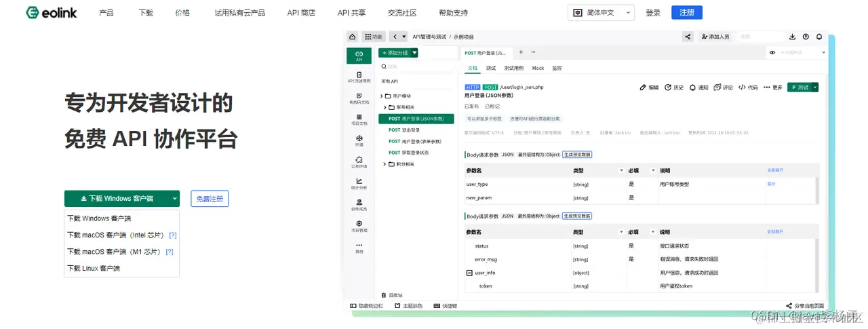
Task: Click the notification bell in app header
Action: (x=819, y=37)
